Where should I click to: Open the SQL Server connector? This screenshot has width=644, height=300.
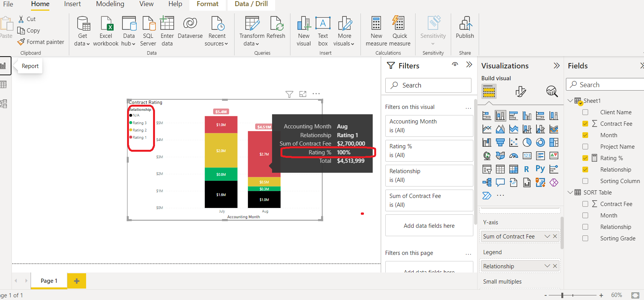[148, 31]
